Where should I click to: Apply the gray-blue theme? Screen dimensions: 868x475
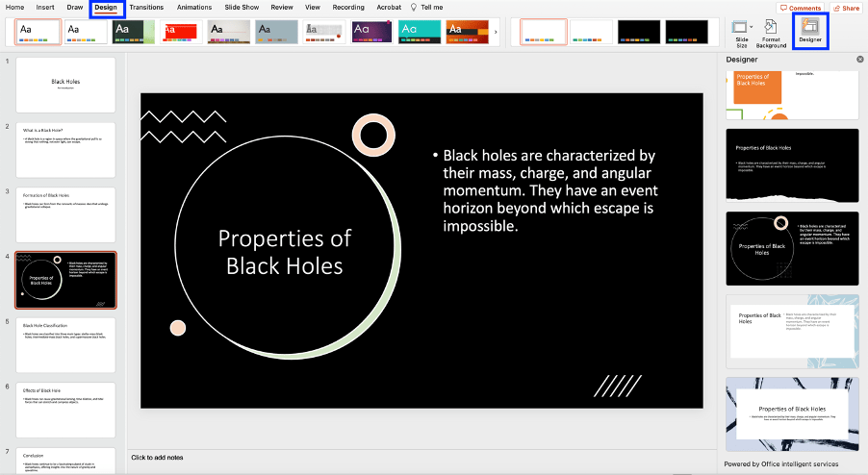pos(276,32)
